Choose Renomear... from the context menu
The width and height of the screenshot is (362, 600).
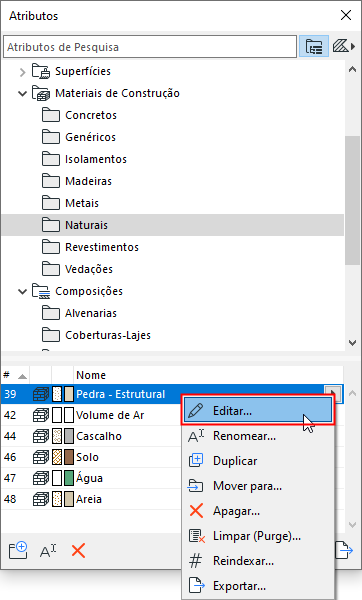[258, 436]
